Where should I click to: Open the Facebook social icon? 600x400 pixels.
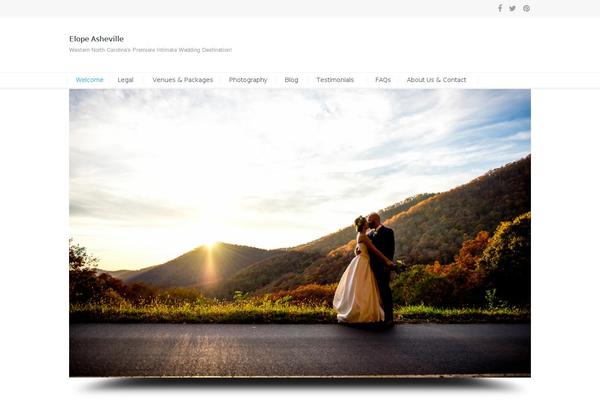(500, 8)
